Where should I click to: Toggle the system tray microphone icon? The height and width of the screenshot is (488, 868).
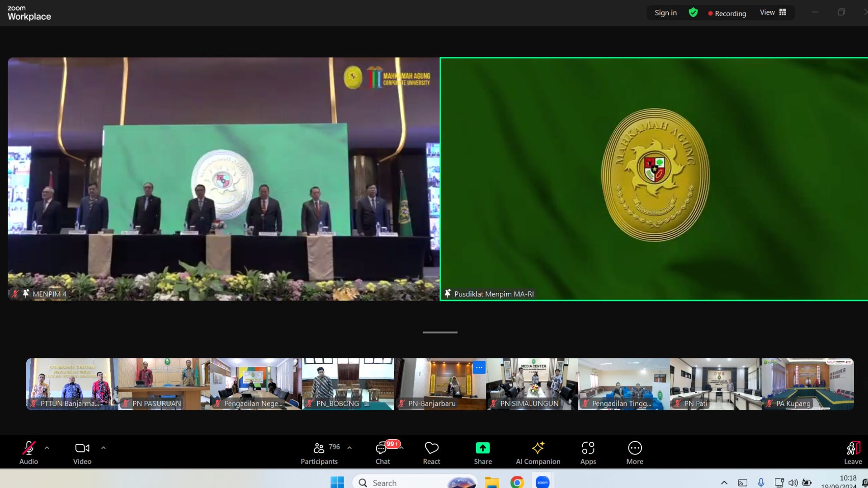point(761,483)
